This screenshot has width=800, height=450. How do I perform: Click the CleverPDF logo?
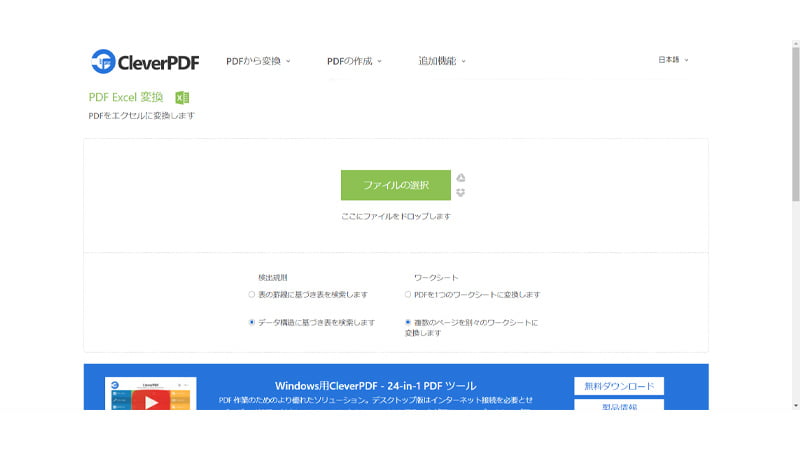(x=145, y=62)
